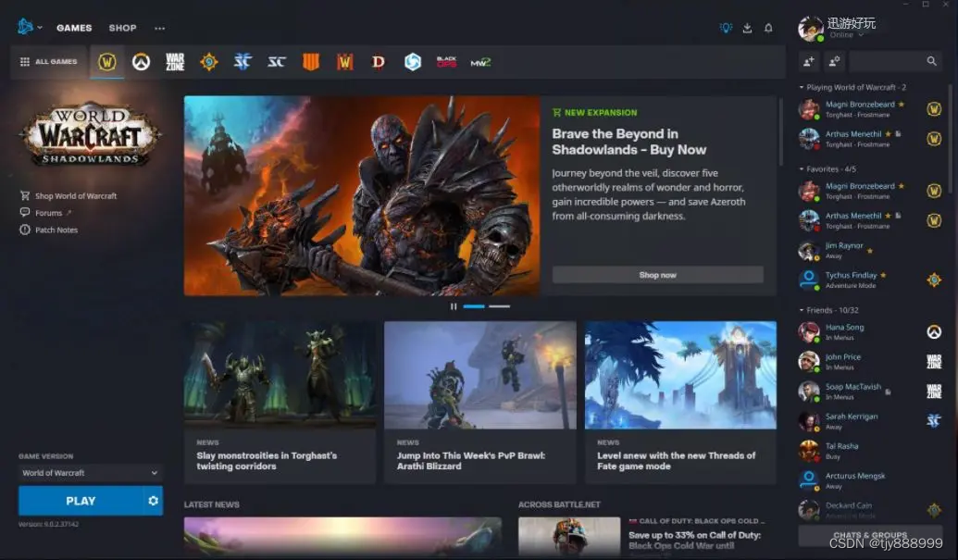
Task: Click Tychus Findlay's Hearthstone icon
Action: pos(934,280)
